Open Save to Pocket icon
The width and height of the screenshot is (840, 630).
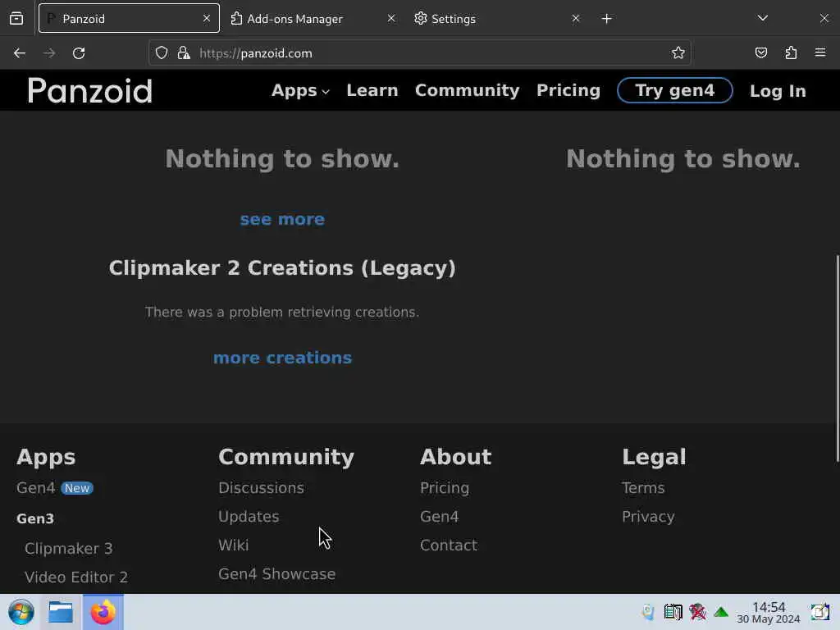point(760,52)
